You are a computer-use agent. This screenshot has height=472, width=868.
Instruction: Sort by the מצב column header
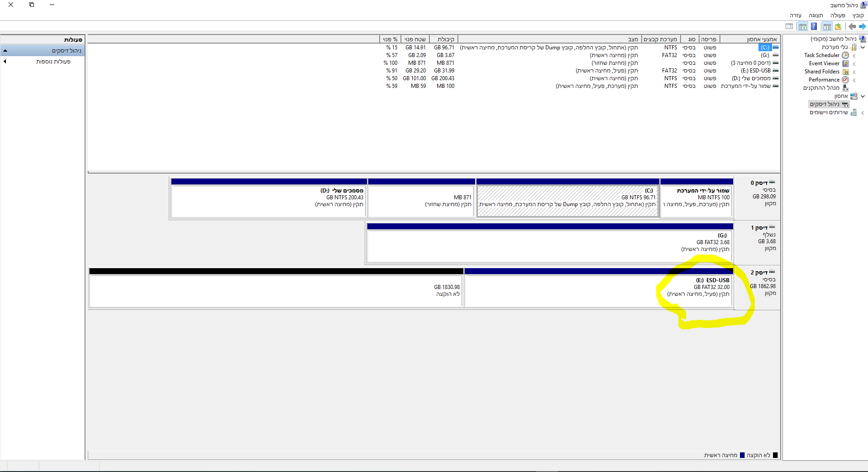click(x=549, y=39)
